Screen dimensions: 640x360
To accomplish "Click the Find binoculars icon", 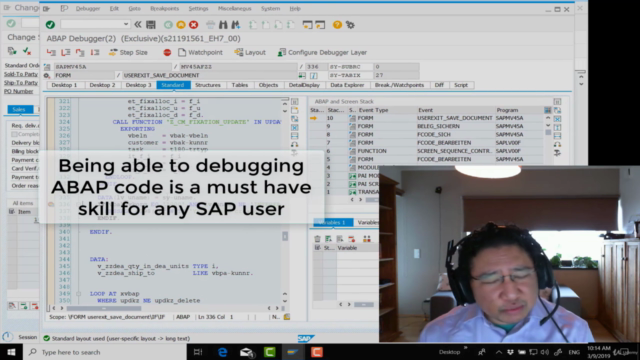I will 223,25.
